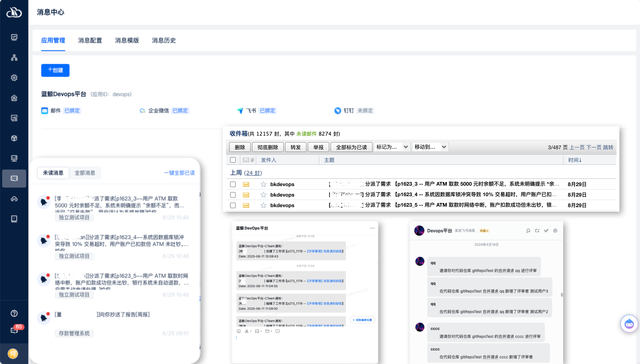Click the settings gear icon in sidebar
This screenshot has height=364, width=640.
pyautogui.click(x=14, y=78)
